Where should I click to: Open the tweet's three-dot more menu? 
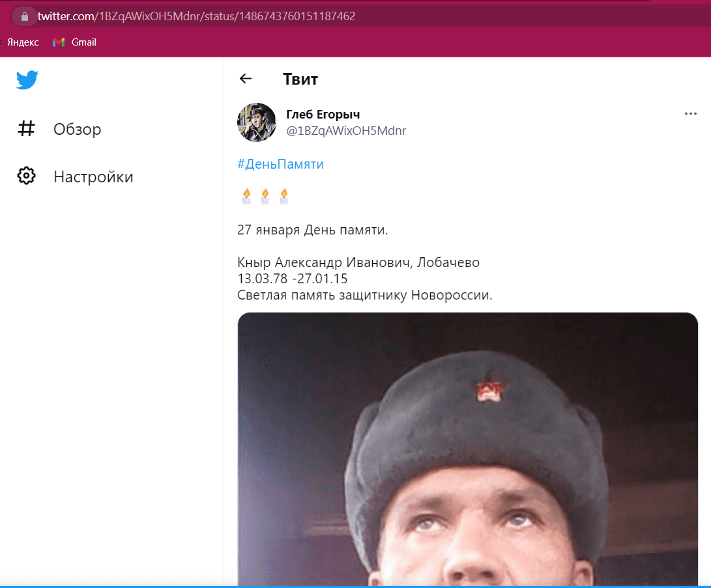[x=690, y=114]
